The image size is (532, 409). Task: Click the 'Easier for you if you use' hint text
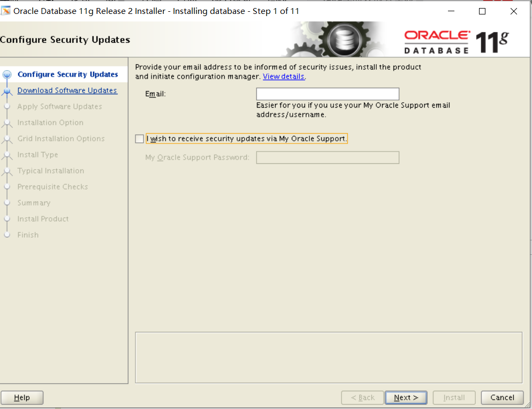coord(353,110)
